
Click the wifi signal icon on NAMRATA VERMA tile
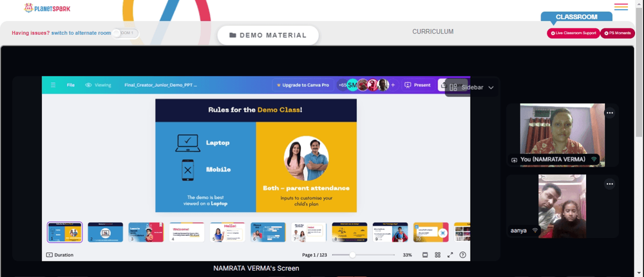594,159
